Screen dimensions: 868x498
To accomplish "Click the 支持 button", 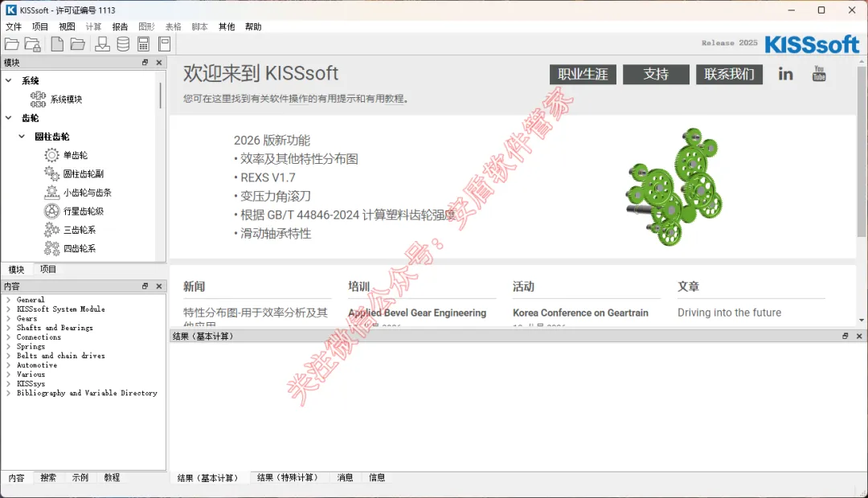I will [x=656, y=74].
